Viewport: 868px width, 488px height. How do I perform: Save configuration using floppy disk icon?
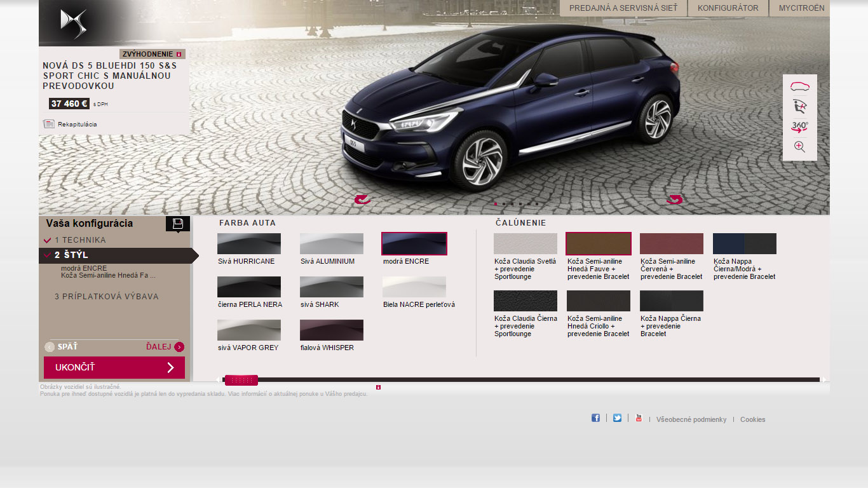(178, 224)
